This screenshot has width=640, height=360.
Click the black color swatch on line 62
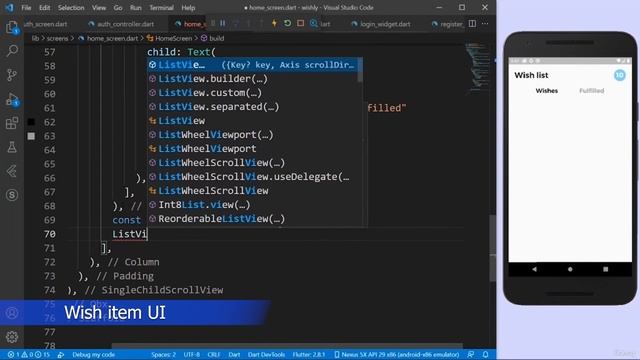(31, 122)
